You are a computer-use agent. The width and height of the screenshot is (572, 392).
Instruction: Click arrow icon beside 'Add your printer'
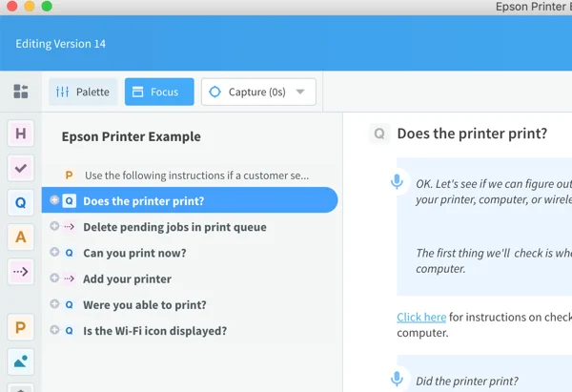click(70, 279)
